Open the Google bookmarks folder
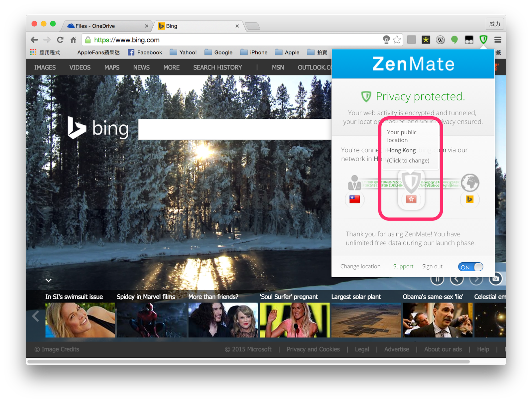Screen dimensions: 532x402 [218, 52]
